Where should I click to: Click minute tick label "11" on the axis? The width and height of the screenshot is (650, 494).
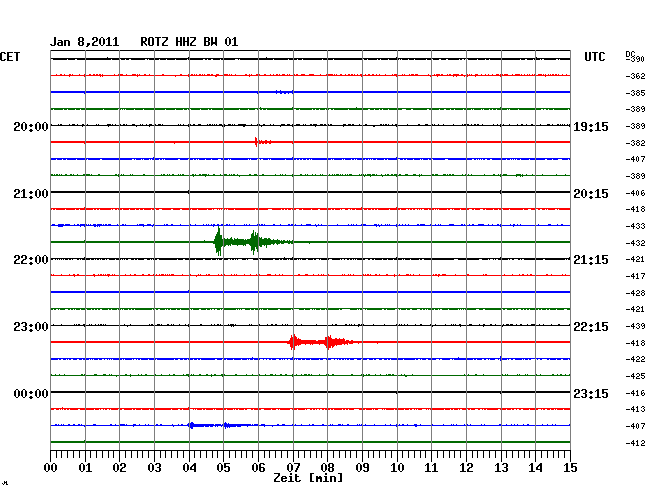coord(431,468)
